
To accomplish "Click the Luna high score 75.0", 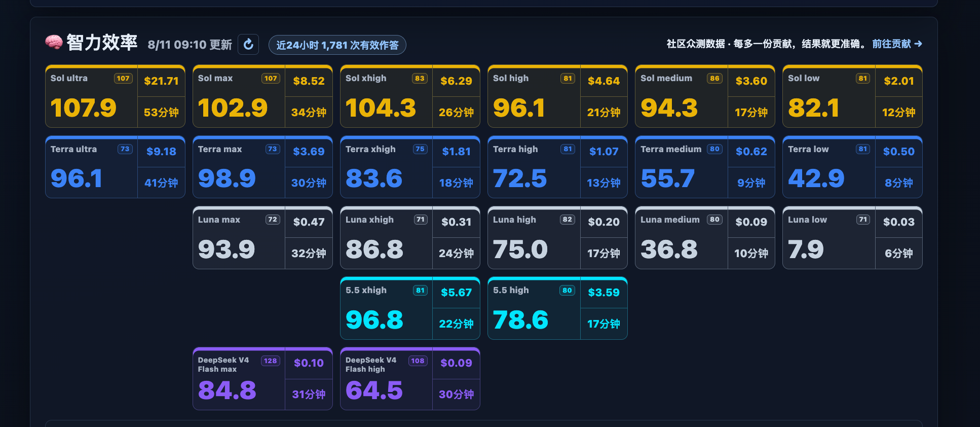I will (520, 250).
